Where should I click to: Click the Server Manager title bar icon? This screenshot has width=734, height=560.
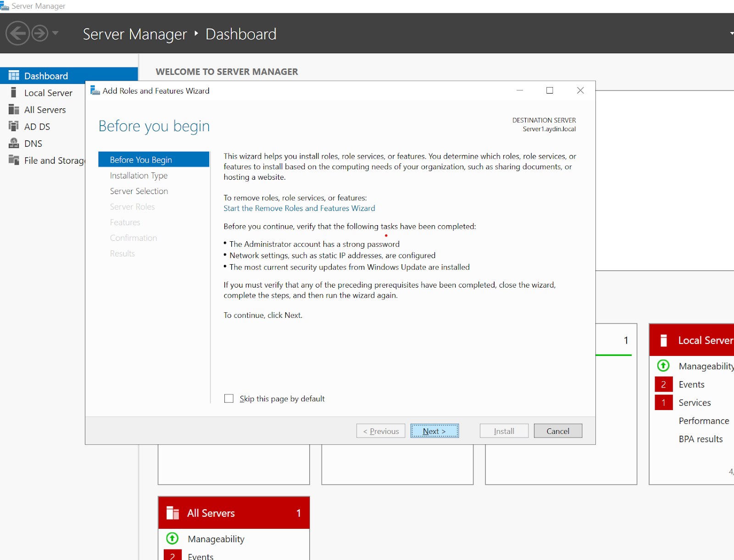pos(5,6)
